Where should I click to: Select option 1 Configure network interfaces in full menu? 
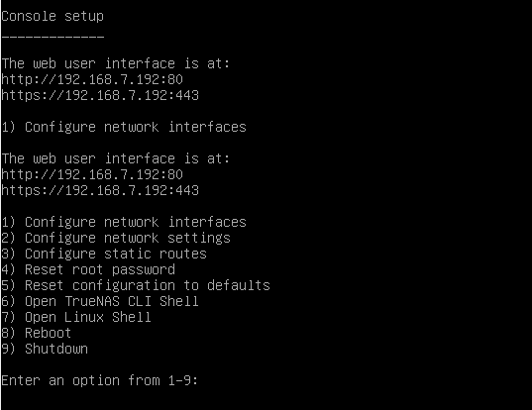click(x=124, y=222)
